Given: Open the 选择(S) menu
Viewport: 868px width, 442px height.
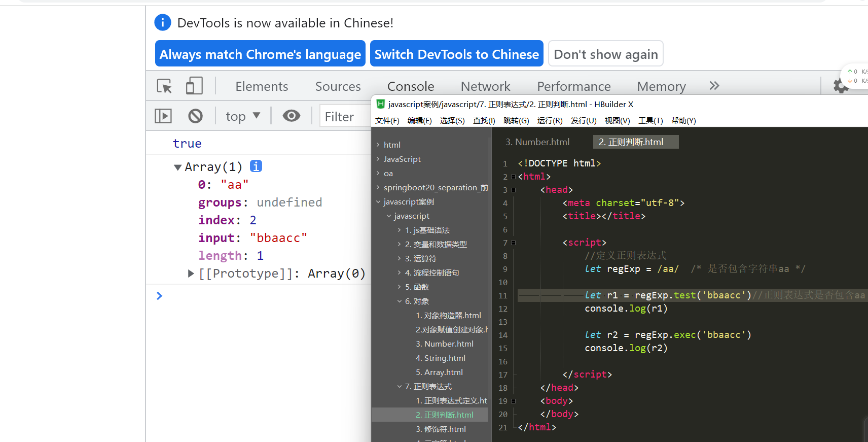Looking at the screenshot, I should [x=452, y=120].
